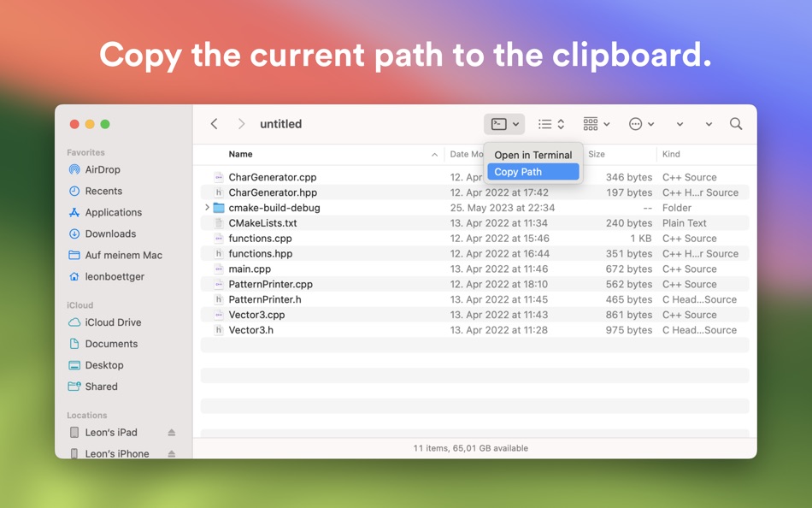Open the terminal button's dropdown arrow

tap(515, 124)
